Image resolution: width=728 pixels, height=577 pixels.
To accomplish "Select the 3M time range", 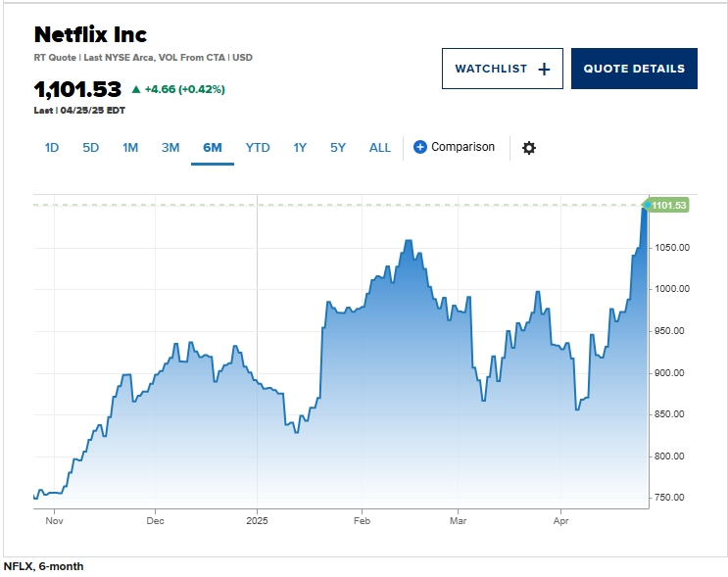I will [170, 148].
